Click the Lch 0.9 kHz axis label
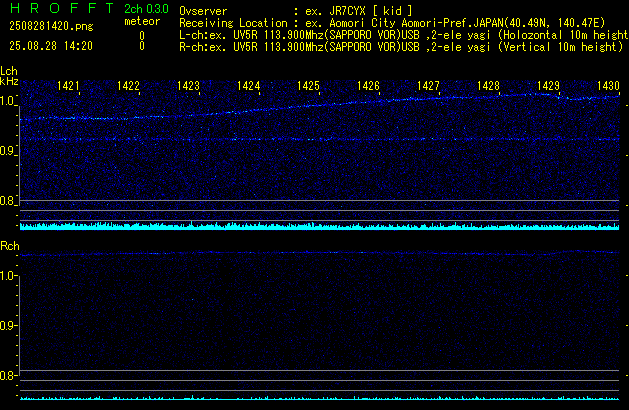Image resolution: width=629 pixels, height=410 pixels. tap(7, 151)
